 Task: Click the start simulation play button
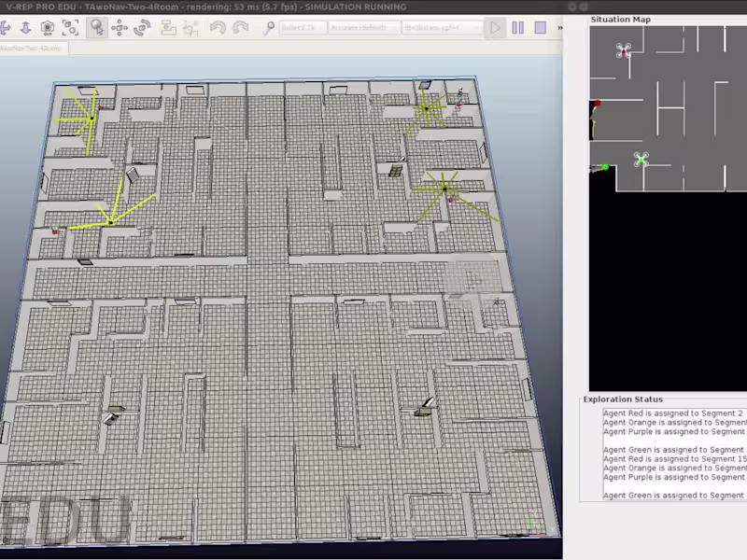495,28
